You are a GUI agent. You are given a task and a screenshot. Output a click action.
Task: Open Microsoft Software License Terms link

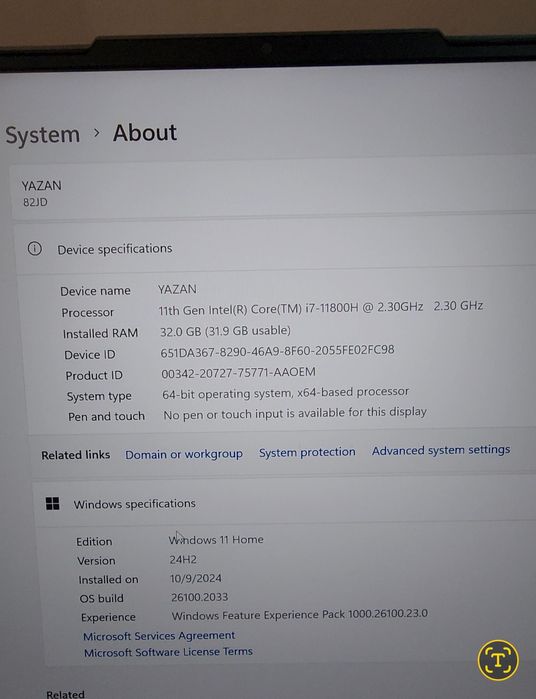point(168,652)
